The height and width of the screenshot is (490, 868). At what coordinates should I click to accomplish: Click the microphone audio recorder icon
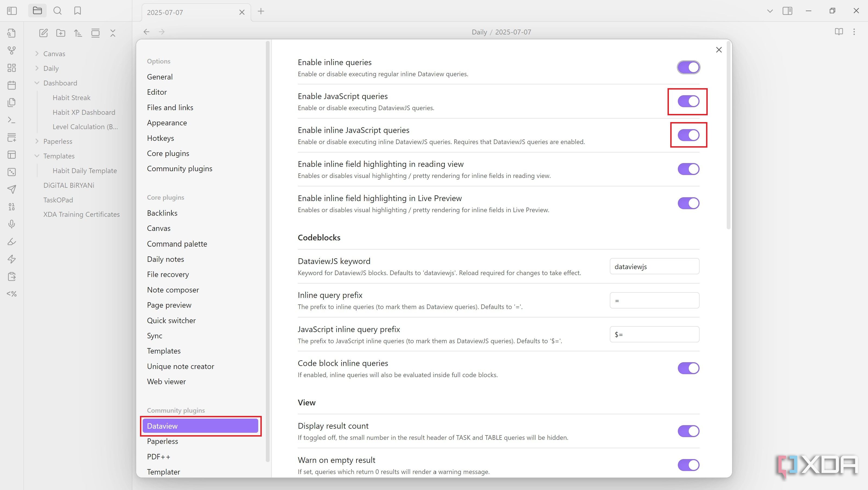tap(12, 224)
